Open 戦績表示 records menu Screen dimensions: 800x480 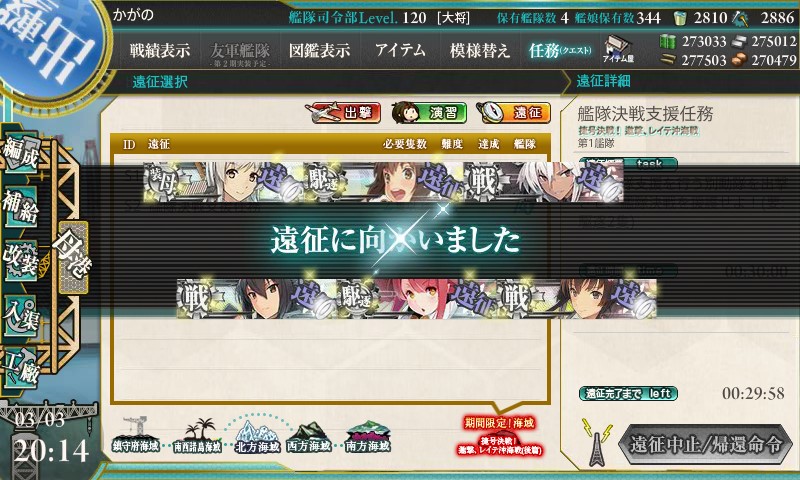(160, 50)
